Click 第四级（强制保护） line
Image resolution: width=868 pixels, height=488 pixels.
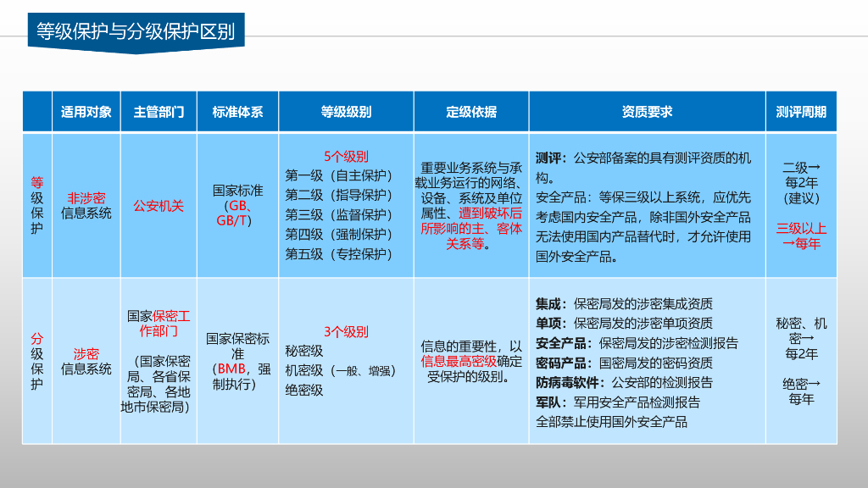[339, 235]
